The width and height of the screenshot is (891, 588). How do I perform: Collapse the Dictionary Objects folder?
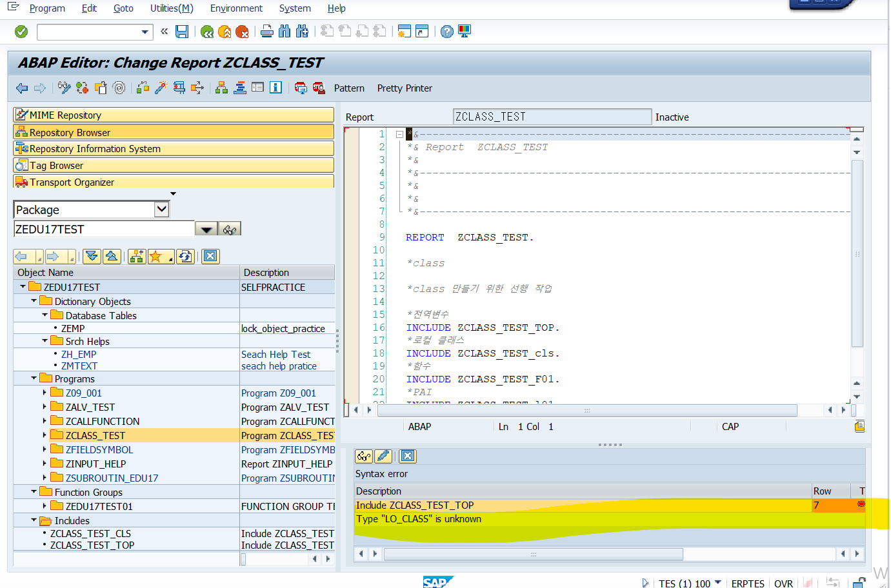click(x=34, y=300)
